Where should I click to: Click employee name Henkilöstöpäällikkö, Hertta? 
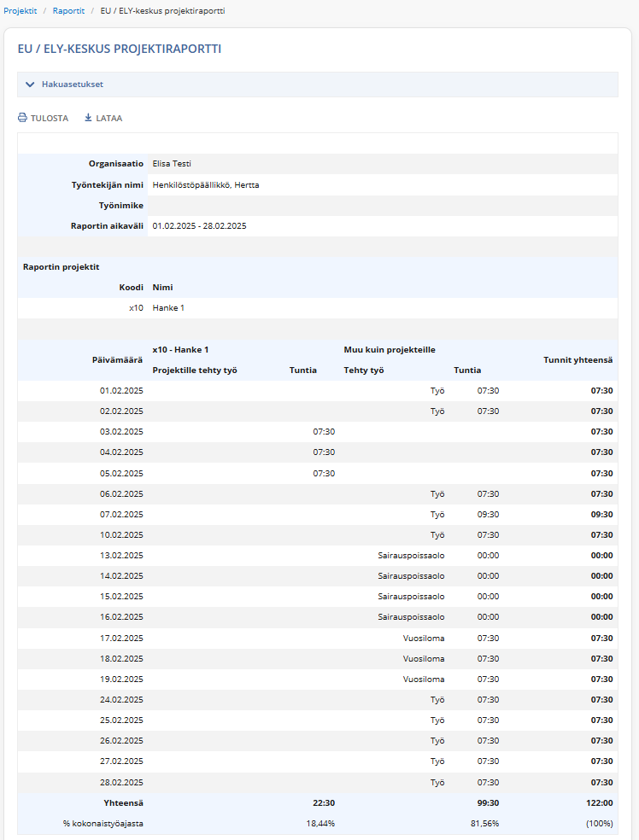pyautogui.click(x=206, y=185)
